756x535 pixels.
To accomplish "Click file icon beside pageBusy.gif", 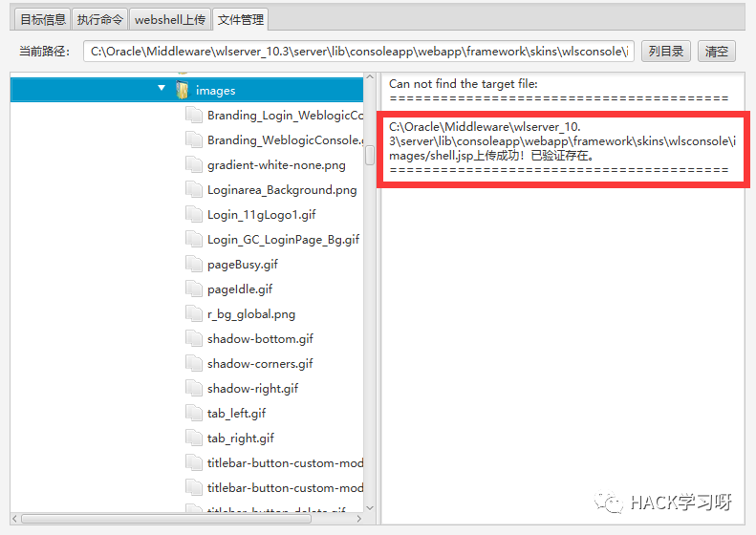I will (x=194, y=264).
